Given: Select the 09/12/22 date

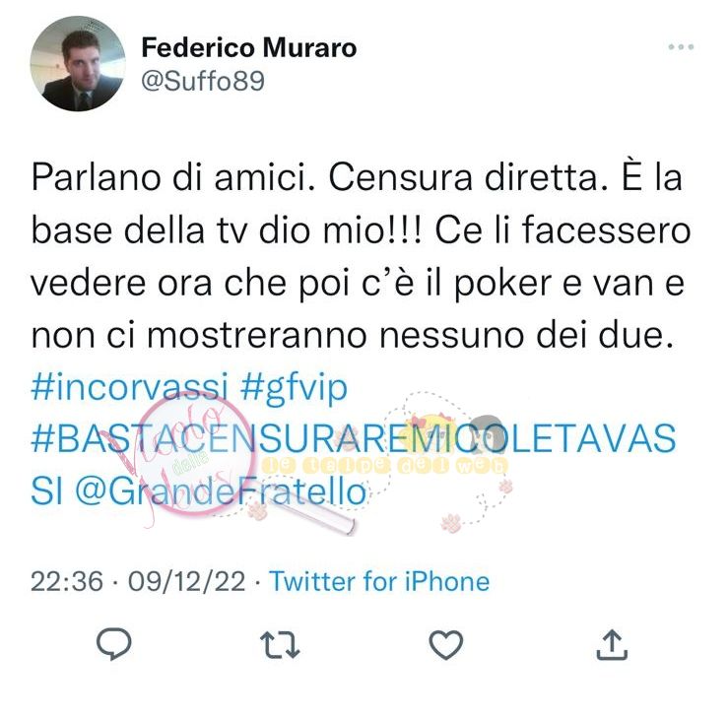Looking at the screenshot, I should point(186,581).
